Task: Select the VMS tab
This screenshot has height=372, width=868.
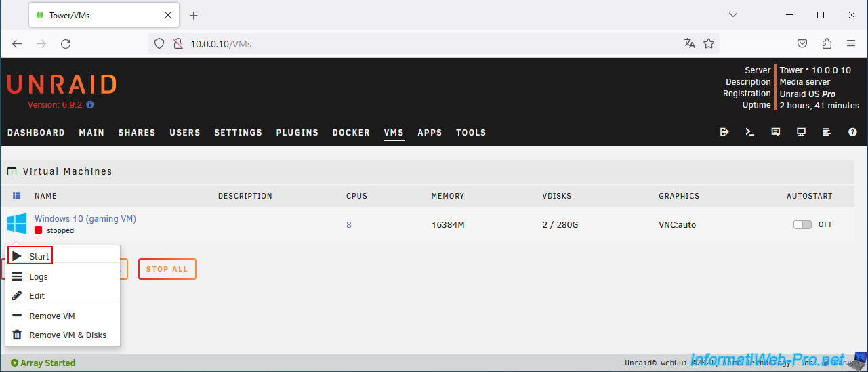Action: (x=394, y=132)
